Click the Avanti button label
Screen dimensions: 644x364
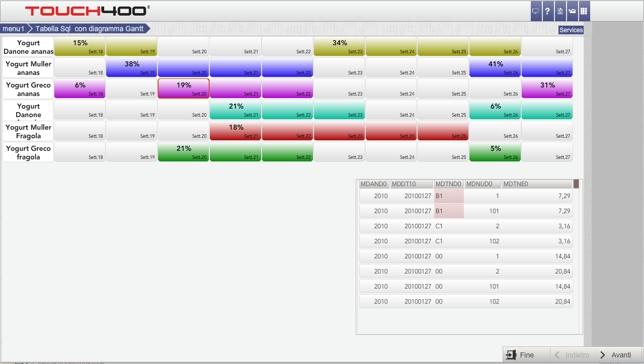click(621, 355)
